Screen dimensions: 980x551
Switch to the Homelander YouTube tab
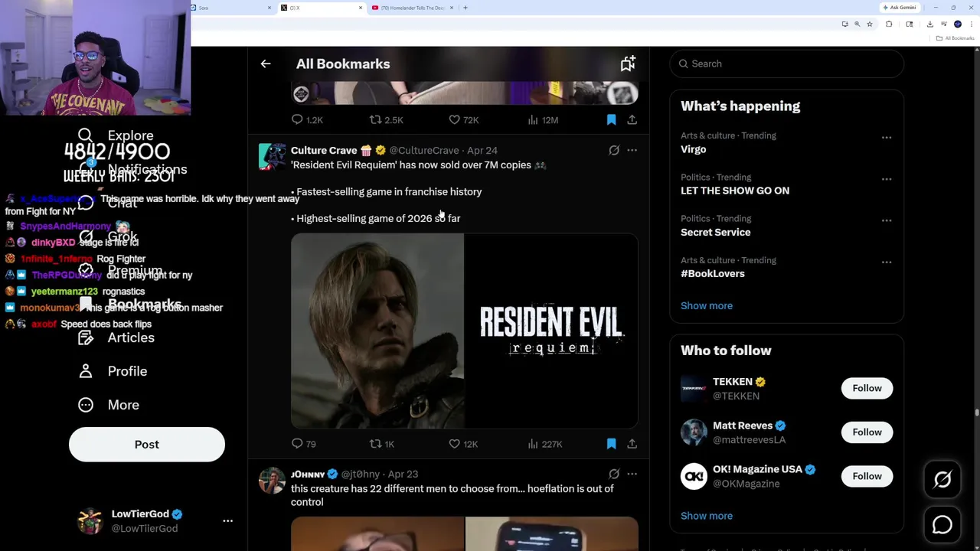point(412,8)
